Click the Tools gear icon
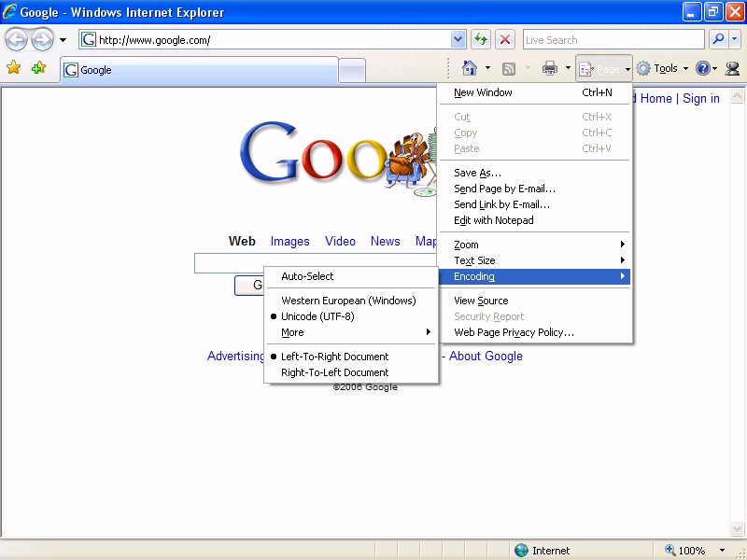The image size is (747, 560). 643,68
